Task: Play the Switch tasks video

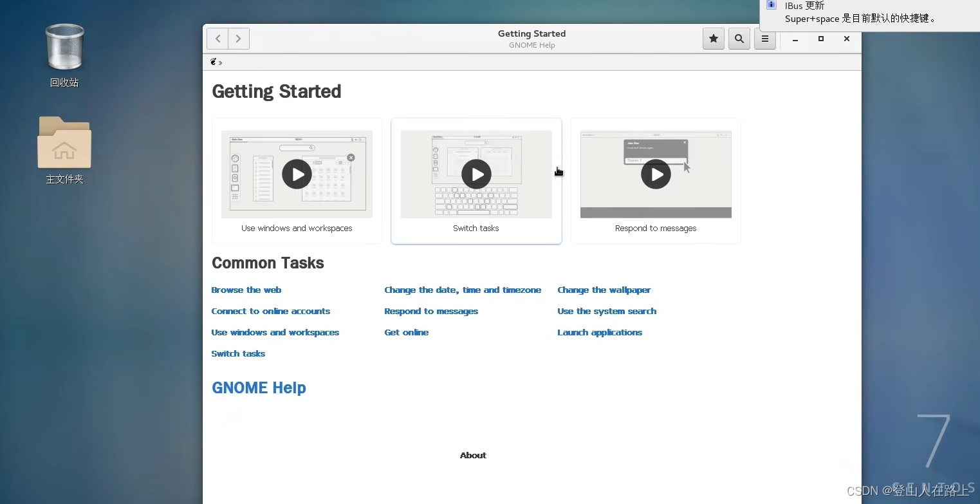Action: click(476, 174)
